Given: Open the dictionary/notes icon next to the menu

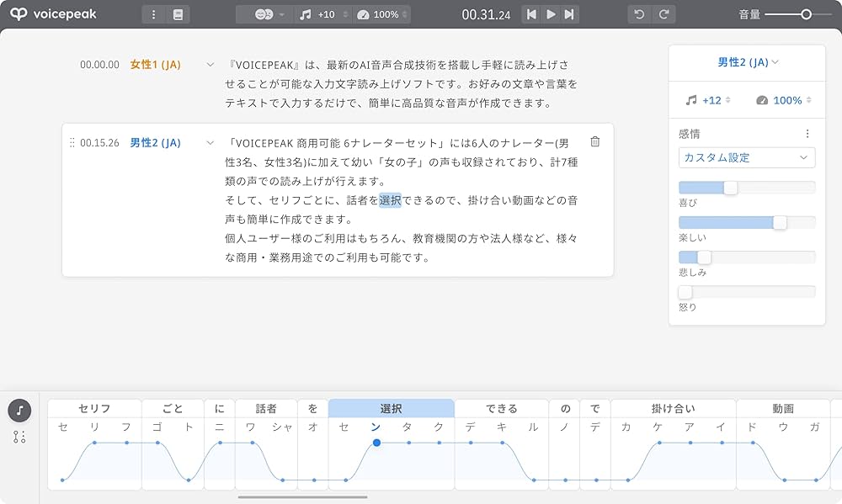Looking at the screenshot, I should point(175,13).
